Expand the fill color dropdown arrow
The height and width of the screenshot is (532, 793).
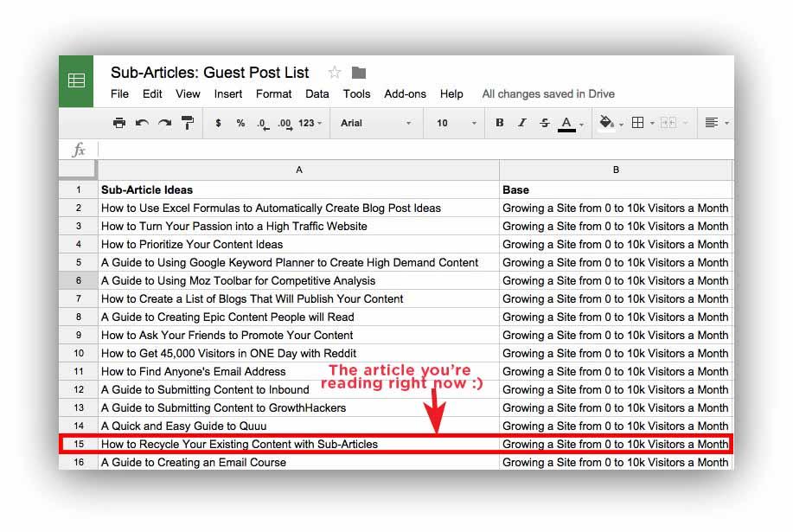[621, 124]
